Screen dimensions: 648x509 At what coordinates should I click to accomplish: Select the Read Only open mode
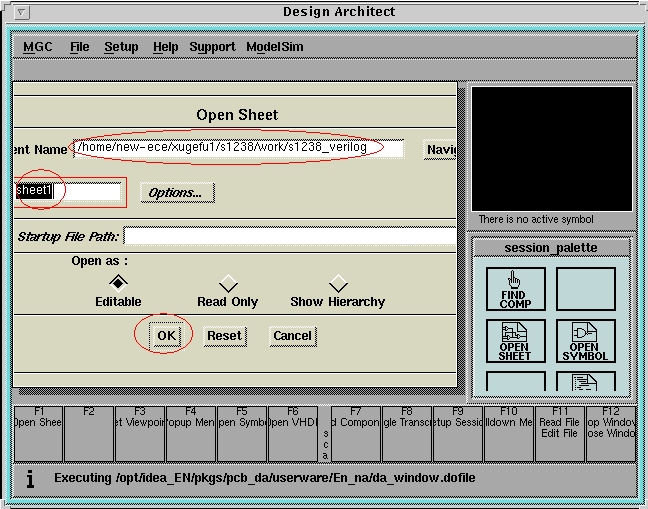point(228,284)
